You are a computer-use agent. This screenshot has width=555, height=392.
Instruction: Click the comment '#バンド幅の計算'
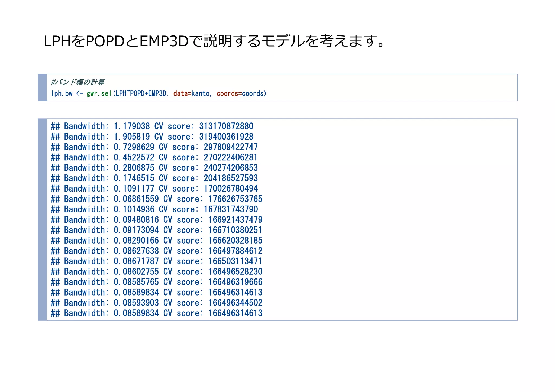(x=78, y=82)
